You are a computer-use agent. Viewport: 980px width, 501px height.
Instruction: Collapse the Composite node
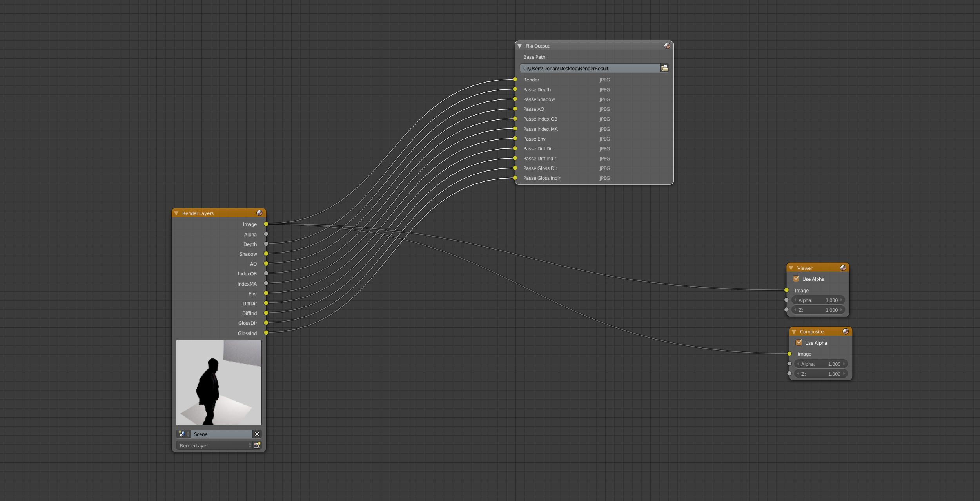[x=794, y=332]
